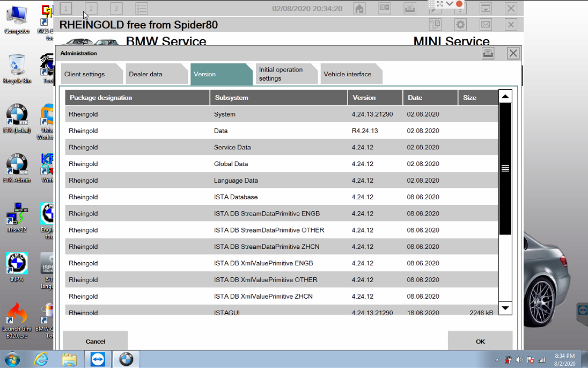The image size is (588, 368).
Task: Open Internet Explorer from taskbar
Action: (x=41, y=359)
